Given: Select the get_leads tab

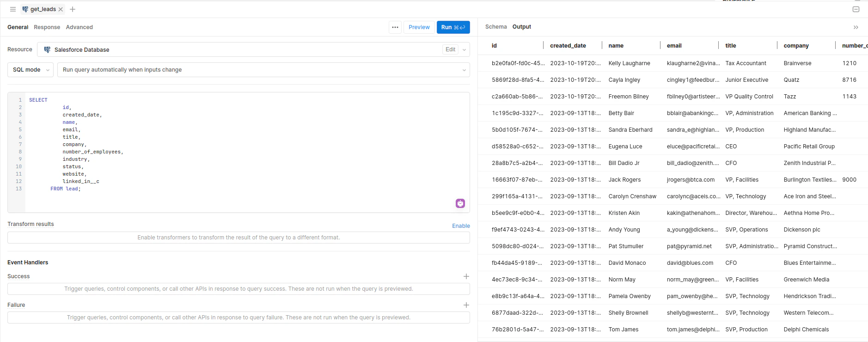Looking at the screenshot, I should pos(43,9).
